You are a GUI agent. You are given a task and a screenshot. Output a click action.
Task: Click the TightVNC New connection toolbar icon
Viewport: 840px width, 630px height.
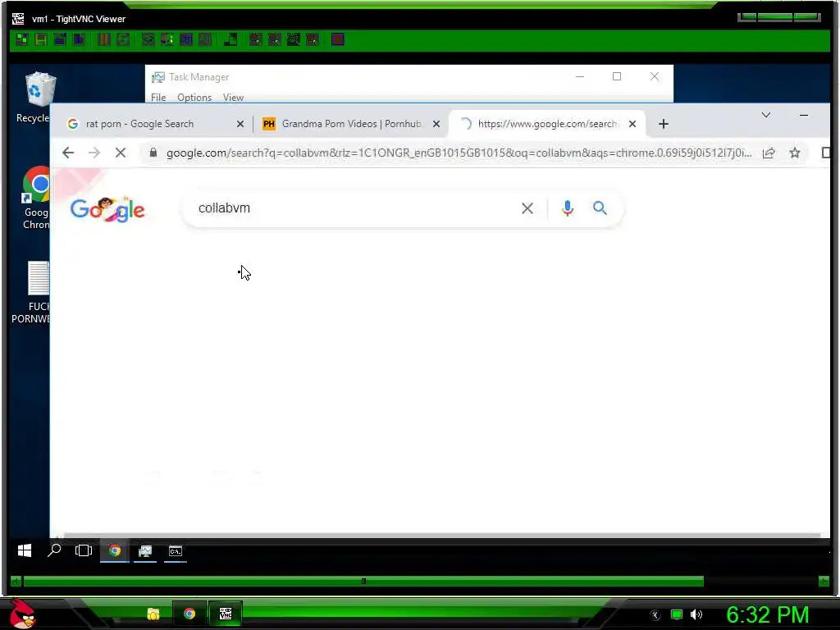pyautogui.click(x=22, y=39)
